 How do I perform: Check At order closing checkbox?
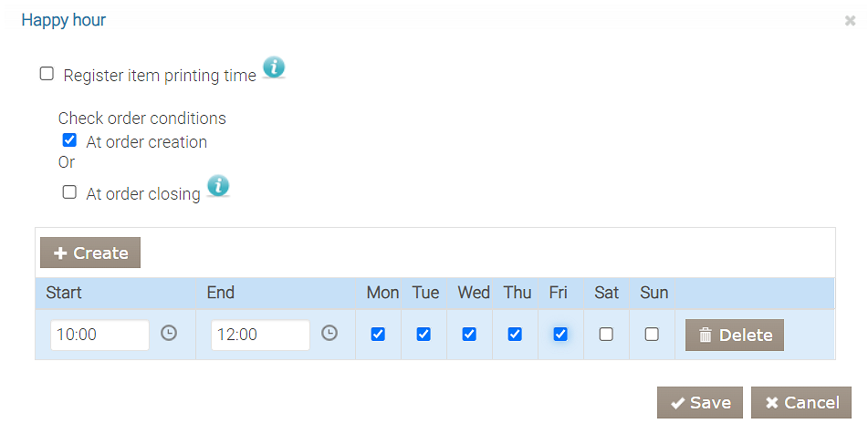(69, 192)
